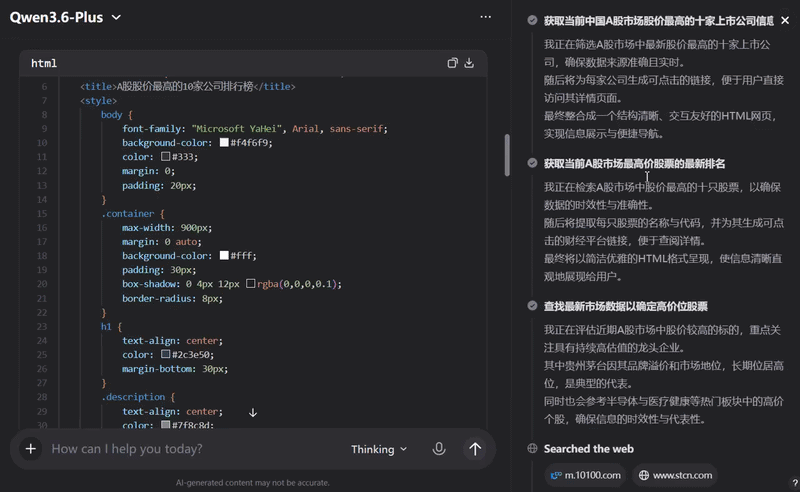Open the Thinking mode dropdown
Image resolution: width=800 pixels, height=492 pixels.
[x=379, y=449]
